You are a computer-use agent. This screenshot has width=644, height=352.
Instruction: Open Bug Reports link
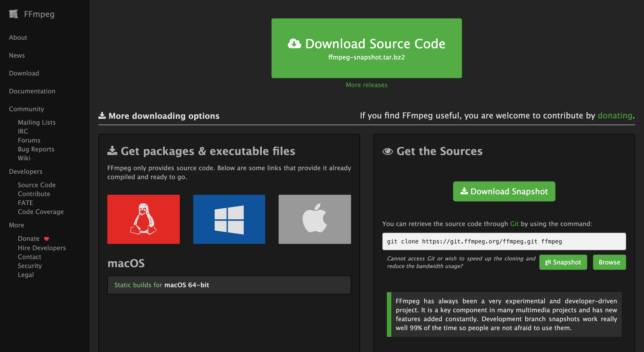click(36, 149)
